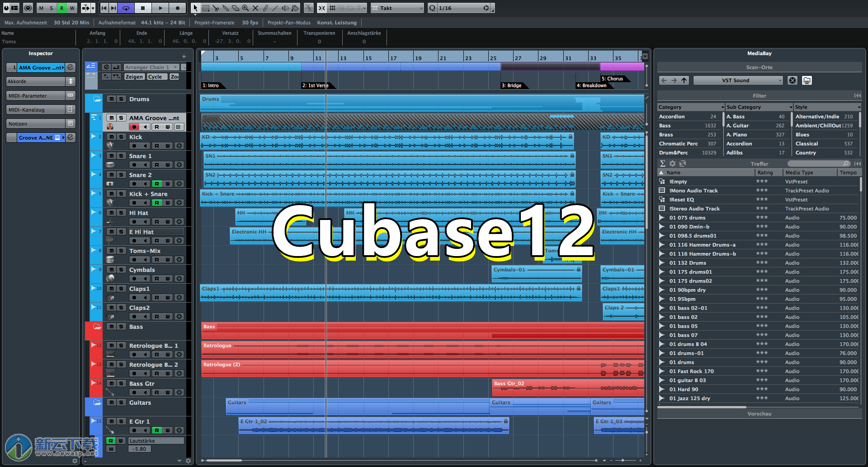This screenshot has height=467, width=868.
Task: Select the Erase tool
Action: pyautogui.click(x=236, y=8)
